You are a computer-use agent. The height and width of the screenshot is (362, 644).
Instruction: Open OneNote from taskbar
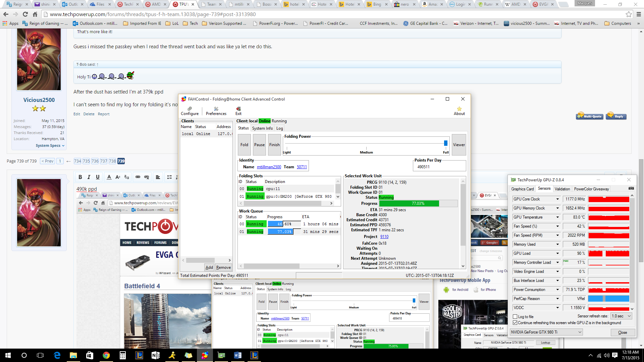(155, 355)
